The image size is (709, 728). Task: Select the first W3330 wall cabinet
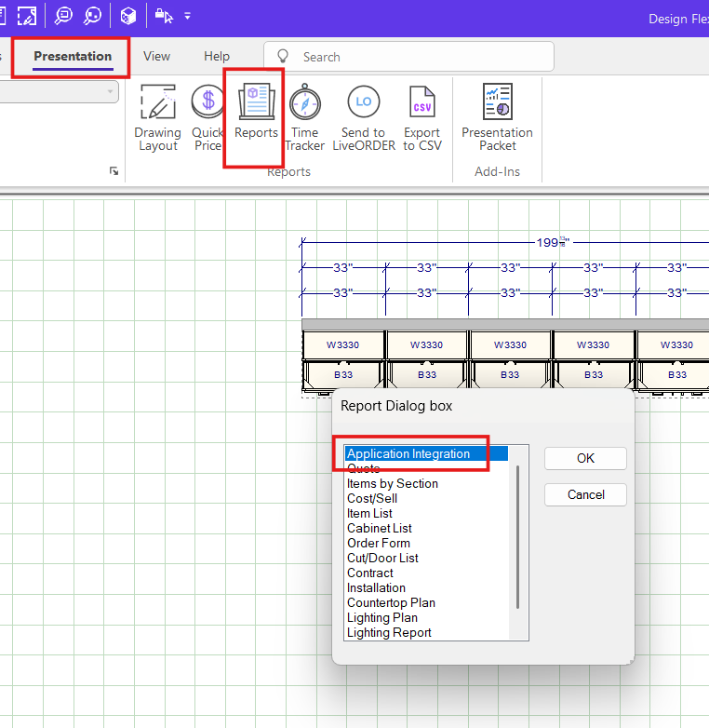pos(343,345)
